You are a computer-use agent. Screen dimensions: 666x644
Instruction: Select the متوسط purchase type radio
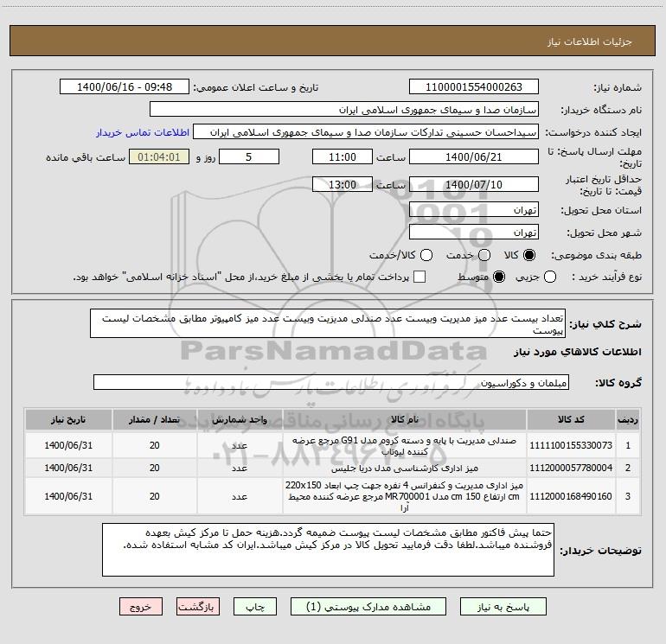click(499, 277)
